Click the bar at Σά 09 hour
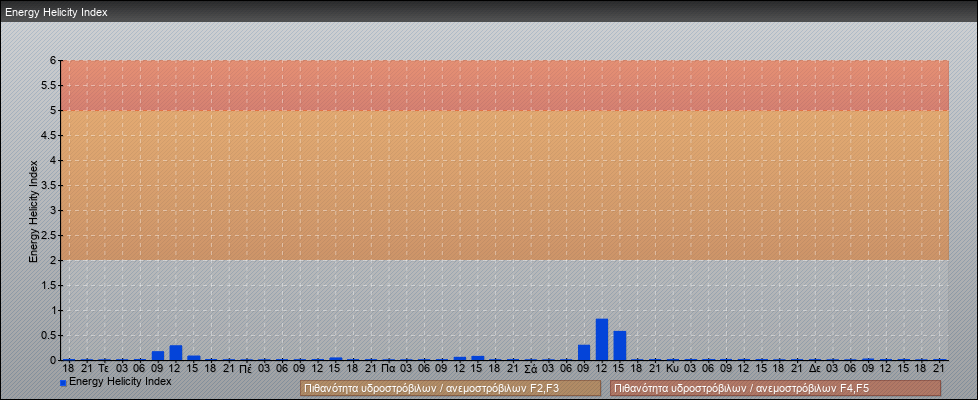Screen dimensions: 978x400 (x=584, y=353)
